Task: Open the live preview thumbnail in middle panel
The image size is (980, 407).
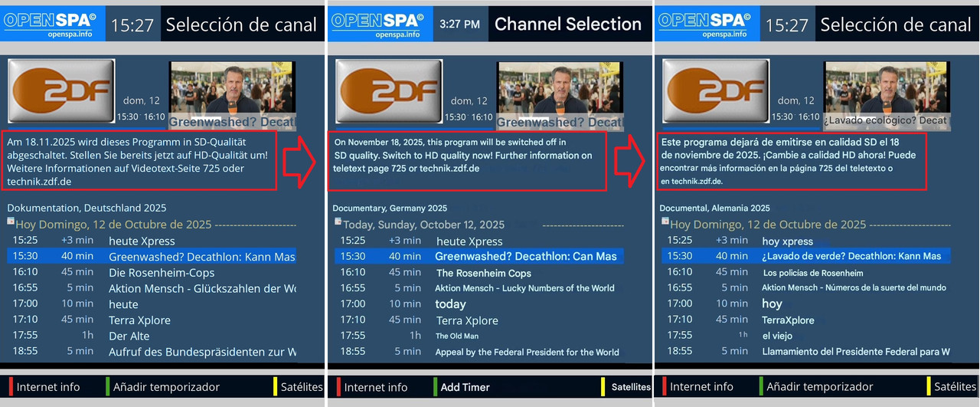Action: click(x=559, y=95)
